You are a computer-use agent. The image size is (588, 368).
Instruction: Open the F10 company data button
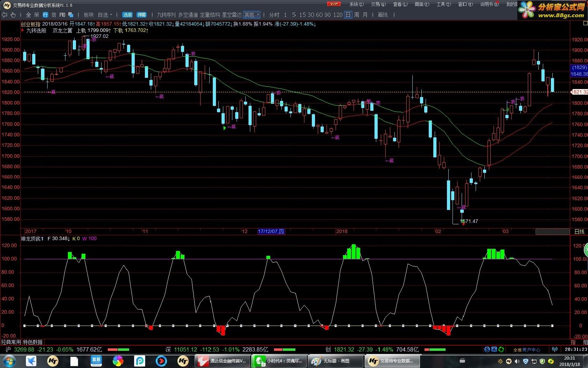click(62, 15)
